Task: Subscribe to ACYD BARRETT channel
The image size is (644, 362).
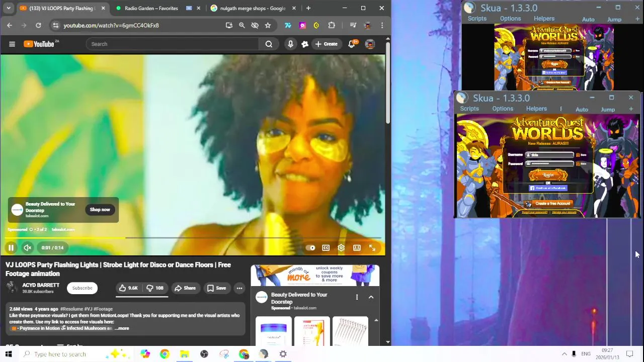Action: 82,288
